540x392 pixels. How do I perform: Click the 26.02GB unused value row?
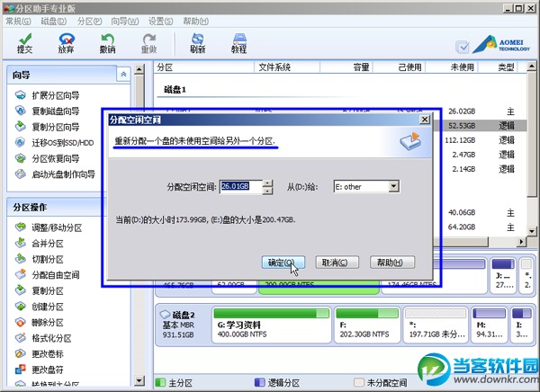pyautogui.click(x=462, y=111)
